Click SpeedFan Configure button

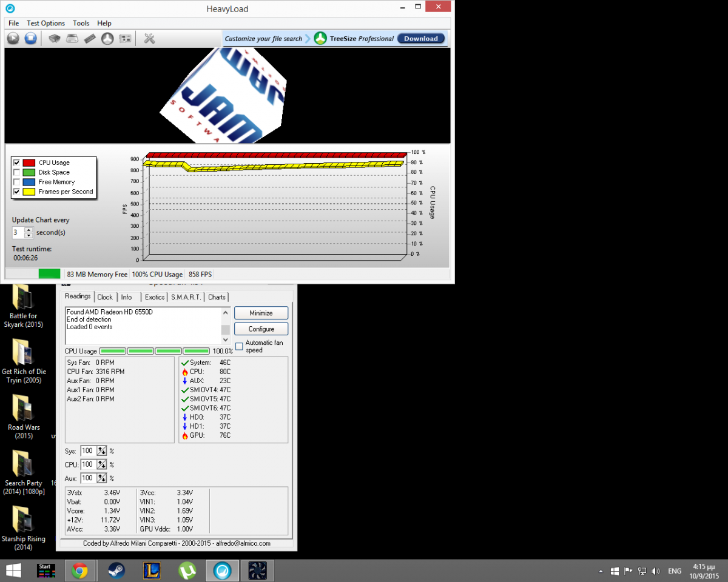coord(261,329)
